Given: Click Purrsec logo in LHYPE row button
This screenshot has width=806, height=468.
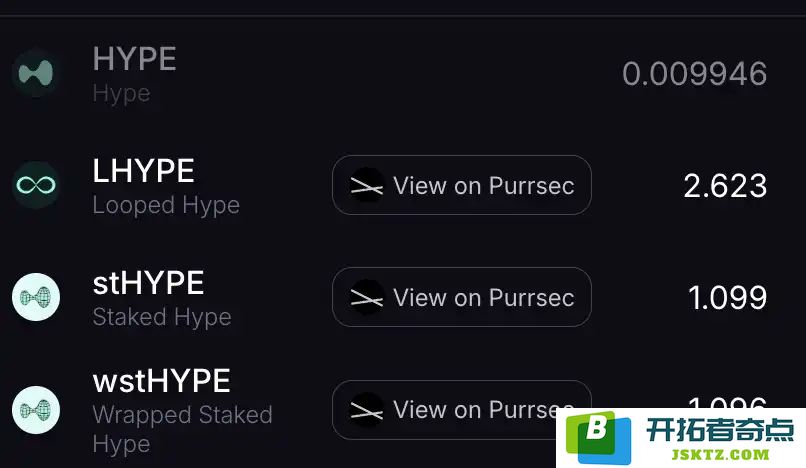Looking at the screenshot, I should coord(367,185).
